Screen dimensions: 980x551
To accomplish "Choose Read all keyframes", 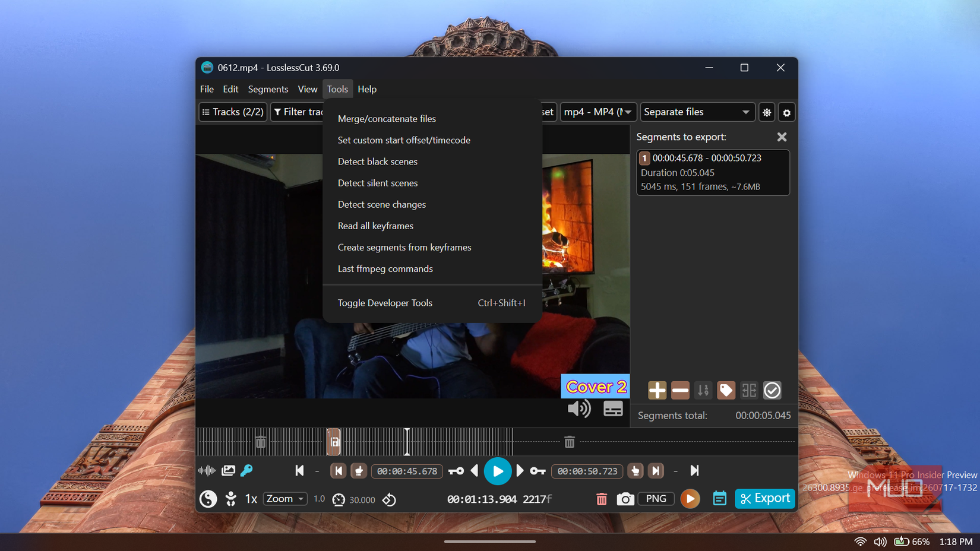I will pyautogui.click(x=432, y=226).
